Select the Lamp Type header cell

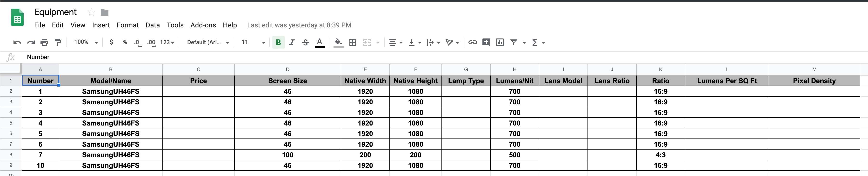point(466,81)
